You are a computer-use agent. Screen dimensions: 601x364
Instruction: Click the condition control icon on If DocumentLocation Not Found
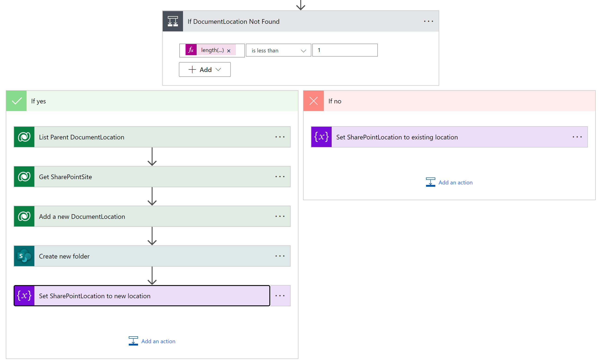coord(173,21)
